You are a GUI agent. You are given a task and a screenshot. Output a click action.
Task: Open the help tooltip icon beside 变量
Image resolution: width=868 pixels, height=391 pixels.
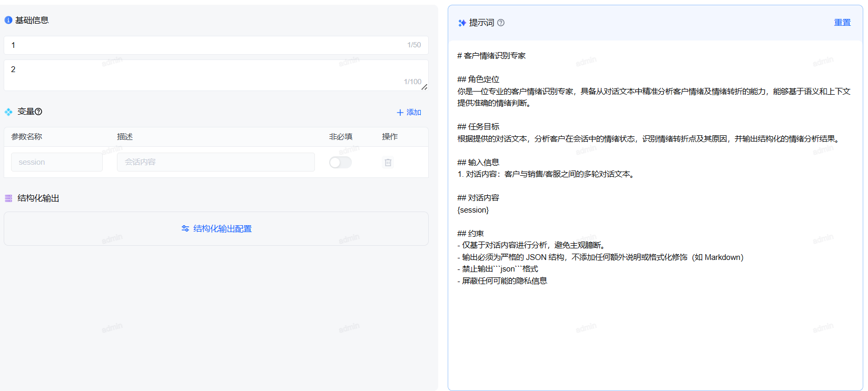[38, 112]
